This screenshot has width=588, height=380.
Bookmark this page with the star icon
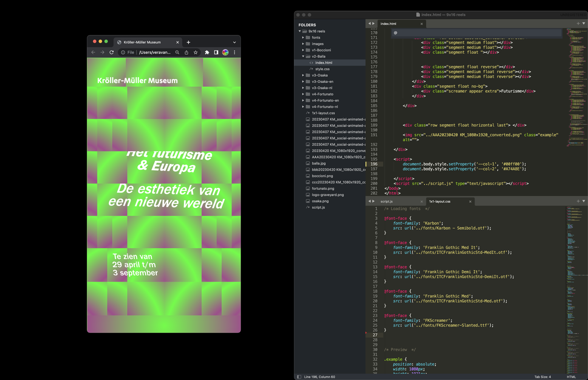[x=196, y=52]
